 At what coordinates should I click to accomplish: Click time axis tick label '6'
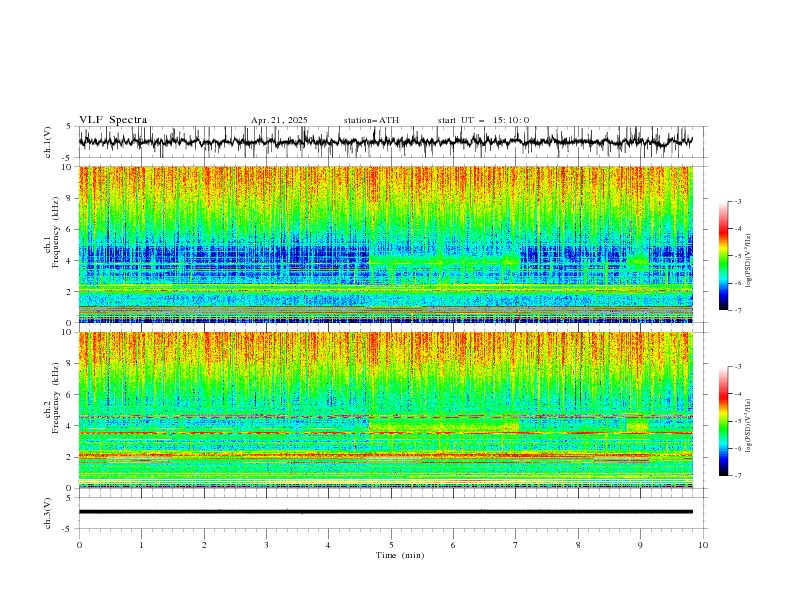453,545
